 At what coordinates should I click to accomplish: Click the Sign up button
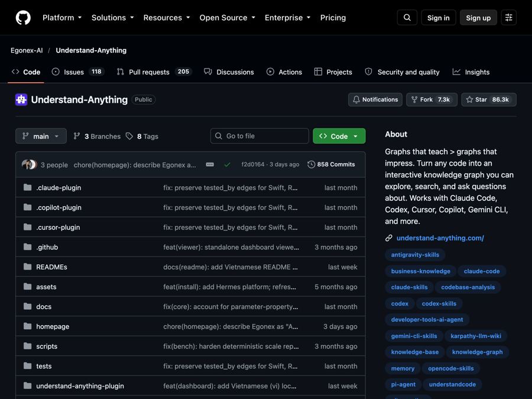coord(478,18)
